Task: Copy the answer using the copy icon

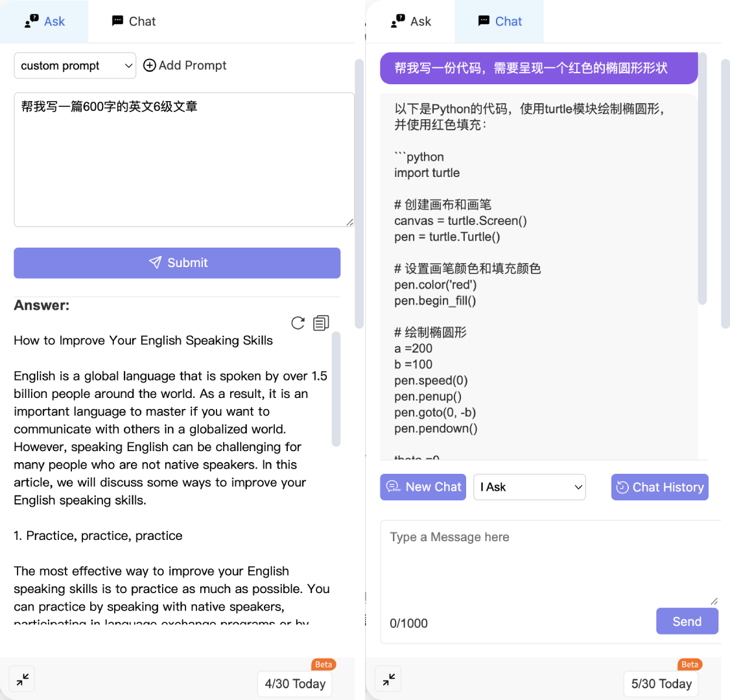Action: [321, 323]
